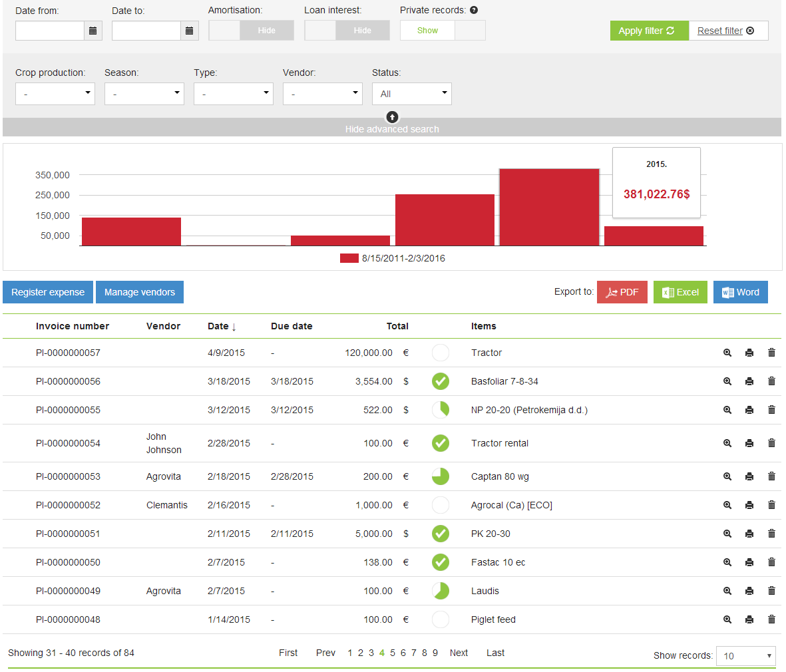786x672 pixels.
Task: Click the paid status checkmark for Tractor rental
Action: (440, 443)
